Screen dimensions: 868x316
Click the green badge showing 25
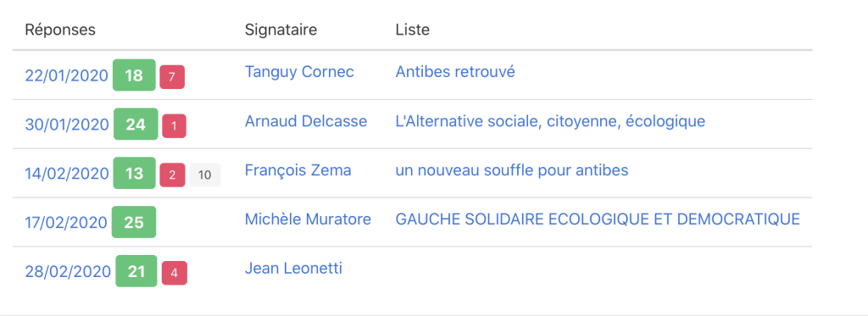click(134, 222)
